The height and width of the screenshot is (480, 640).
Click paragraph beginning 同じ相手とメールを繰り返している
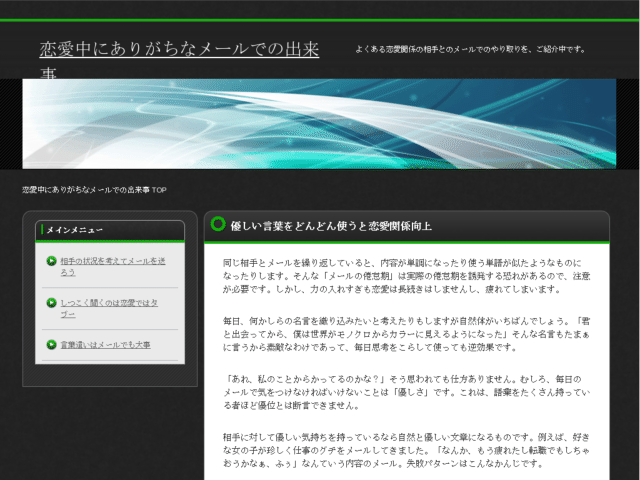point(407,276)
